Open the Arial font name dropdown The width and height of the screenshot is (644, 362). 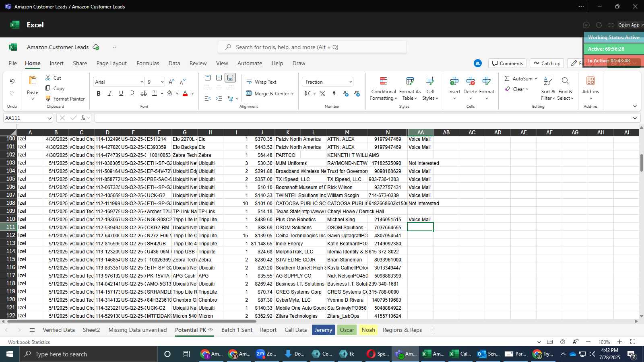point(142,82)
